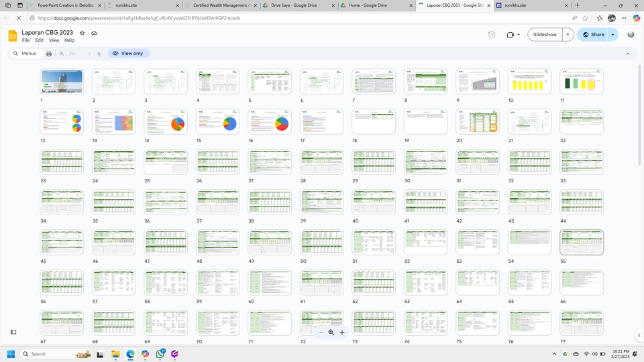Open WhatsApp from the taskbar
This screenshot has height=362, width=644.
pyautogui.click(x=160, y=354)
